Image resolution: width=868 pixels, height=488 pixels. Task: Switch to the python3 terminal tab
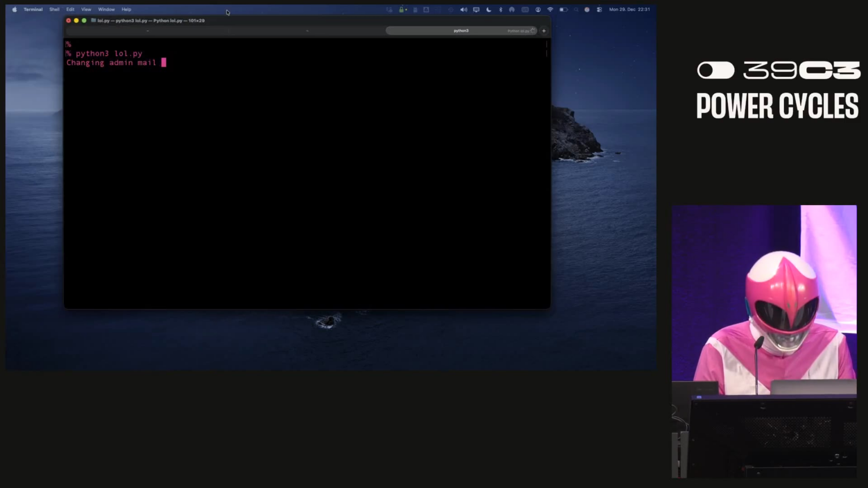click(x=461, y=30)
